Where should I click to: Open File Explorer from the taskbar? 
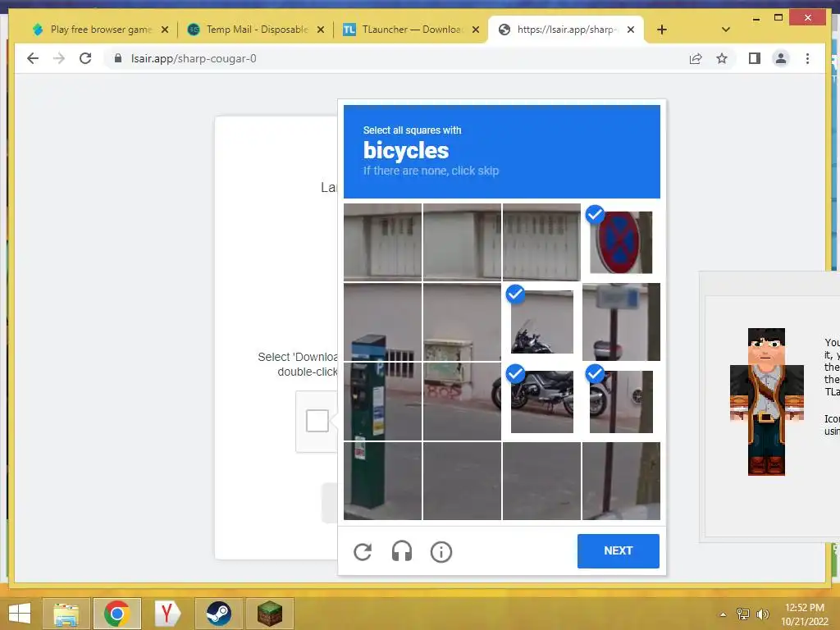(66, 614)
